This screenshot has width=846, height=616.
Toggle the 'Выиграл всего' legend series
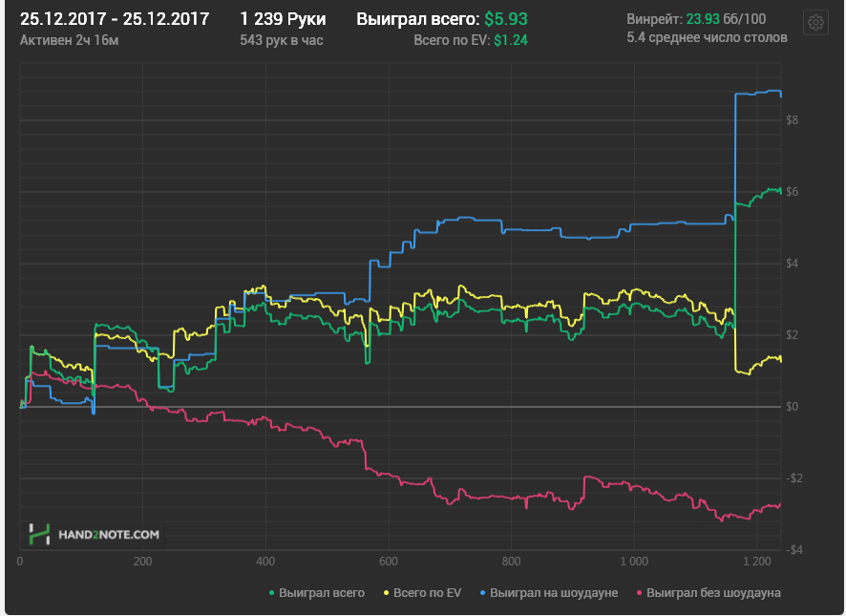point(317,593)
